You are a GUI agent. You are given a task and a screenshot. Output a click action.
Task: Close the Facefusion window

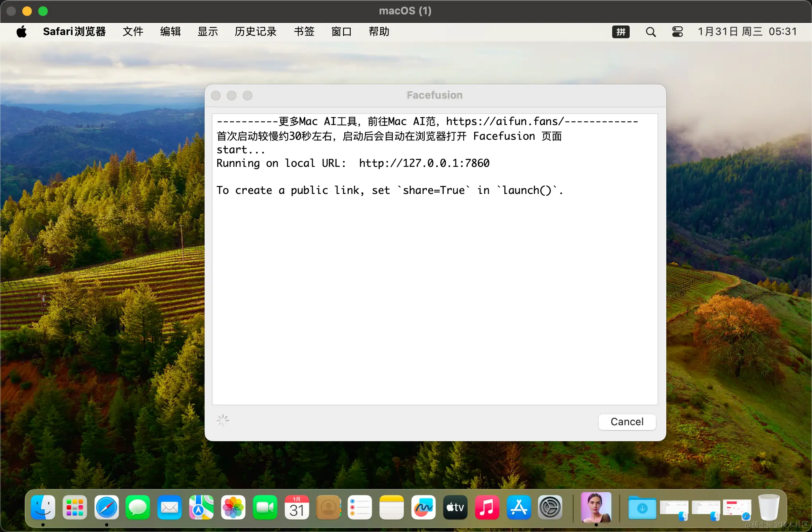(x=216, y=96)
